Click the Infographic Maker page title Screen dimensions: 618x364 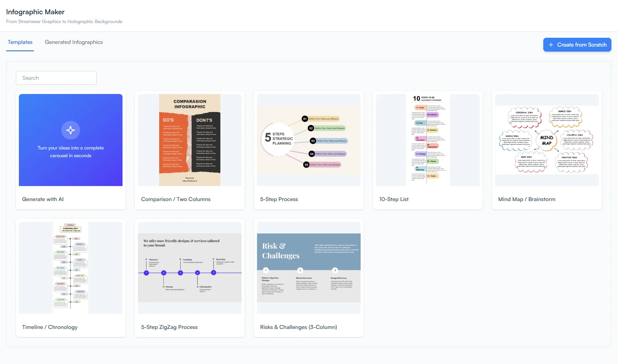(x=35, y=12)
